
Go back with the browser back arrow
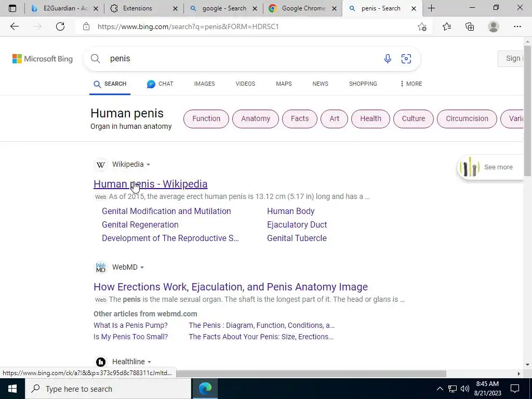[14, 26]
